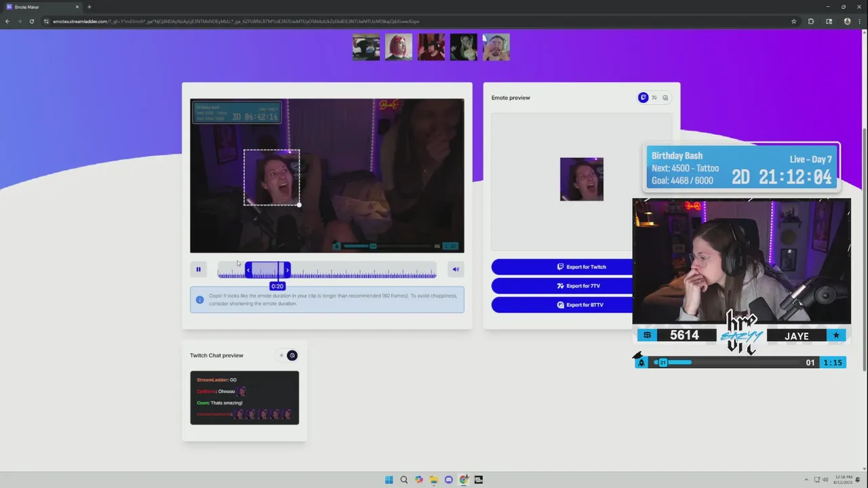The image size is (868, 488).
Task: Click the crop box corner handle
Action: point(299,205)
